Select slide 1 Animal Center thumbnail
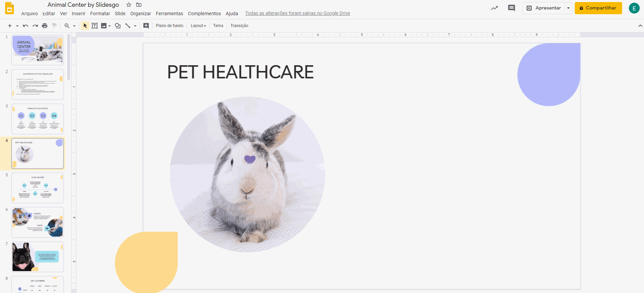This screenshot has width=644, height=293. 38,50
